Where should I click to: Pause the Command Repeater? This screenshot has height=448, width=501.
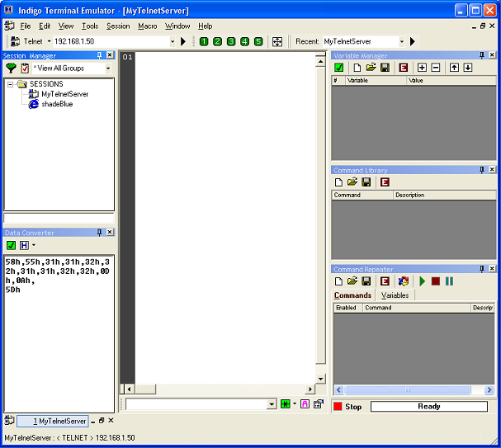point(449,281)
